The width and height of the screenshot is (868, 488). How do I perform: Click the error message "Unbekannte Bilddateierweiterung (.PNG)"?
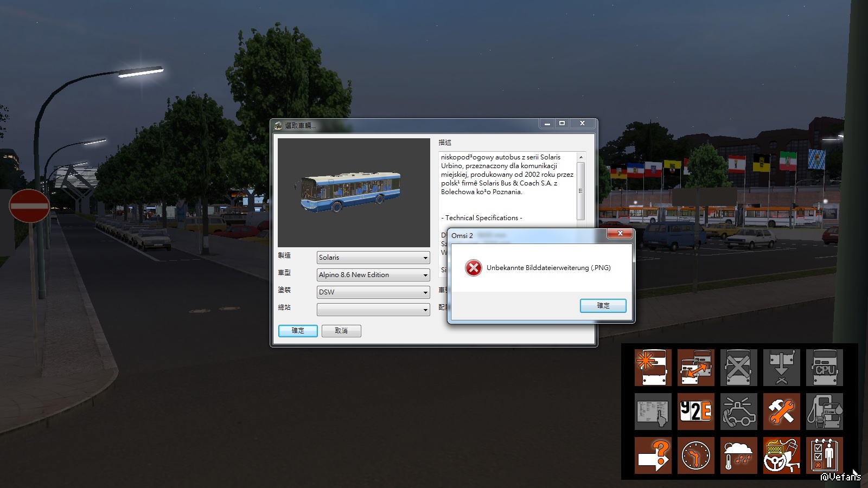pyautogui.click(x=548, y=268)
